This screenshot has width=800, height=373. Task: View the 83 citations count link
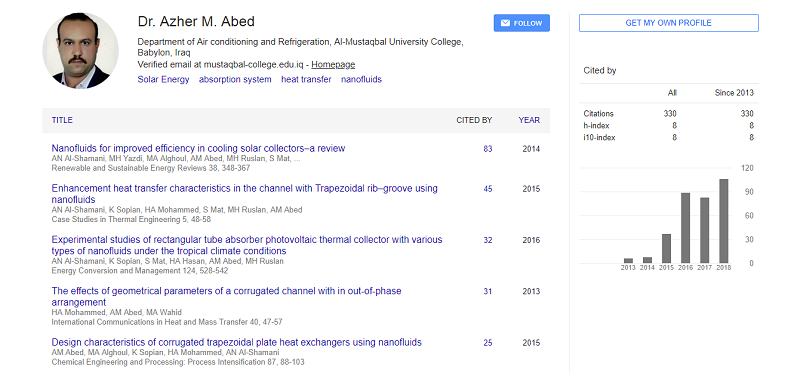click(x=488, y=149)
